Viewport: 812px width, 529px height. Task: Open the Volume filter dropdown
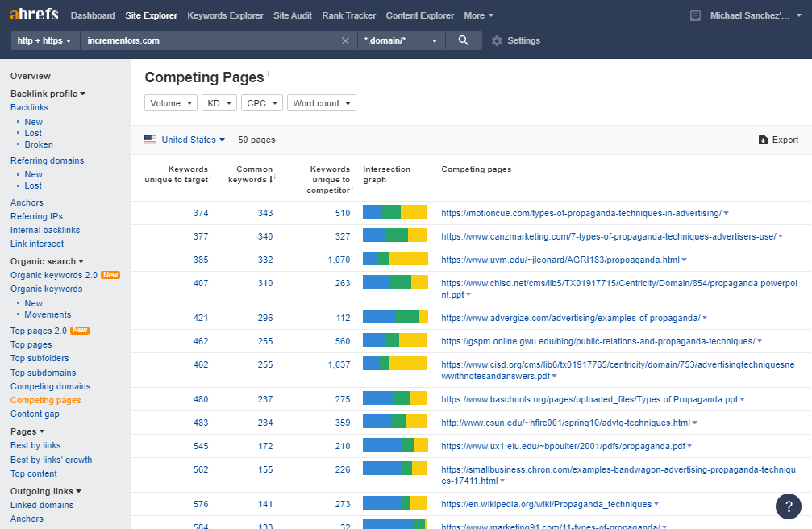tap(171, 103)
